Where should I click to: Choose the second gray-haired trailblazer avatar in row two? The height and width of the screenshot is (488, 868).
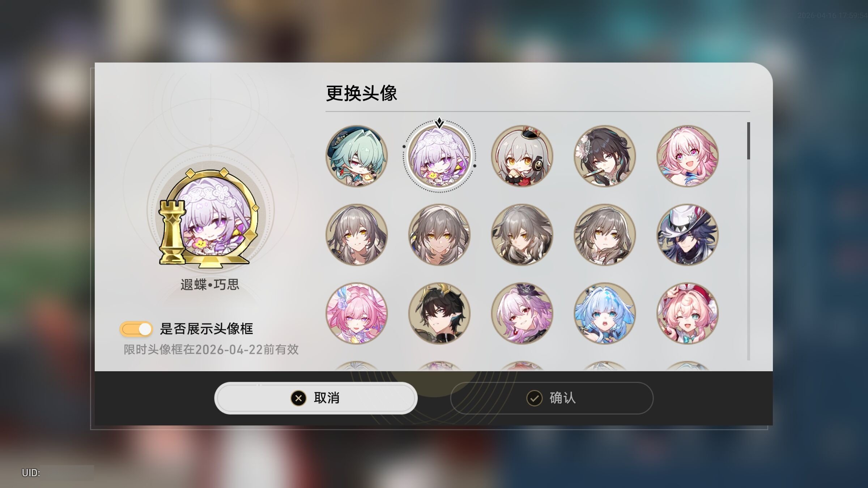(x=439, y=235)
